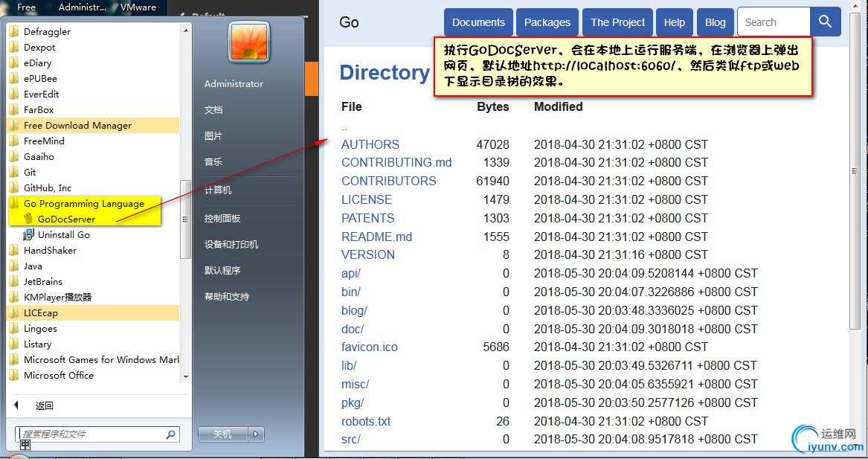Open the doc/ directory link
Image resolution: width=868 pixels, height=459 pixels.
tap(353, 329)
